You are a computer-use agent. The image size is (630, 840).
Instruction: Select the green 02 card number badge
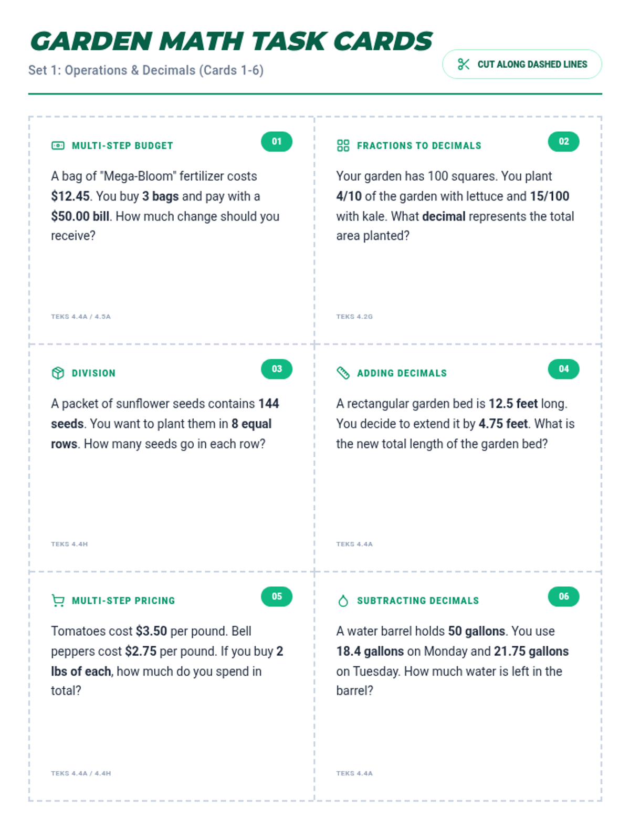point(563,141)
